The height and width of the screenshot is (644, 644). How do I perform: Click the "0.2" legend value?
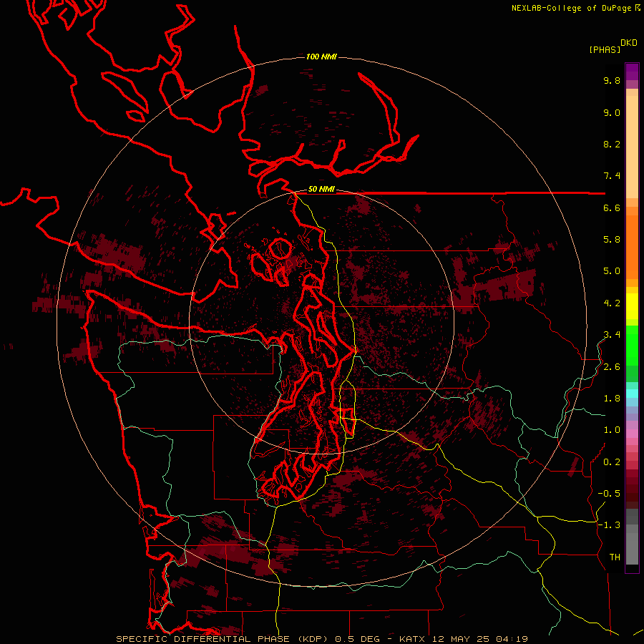pos(612,462)
